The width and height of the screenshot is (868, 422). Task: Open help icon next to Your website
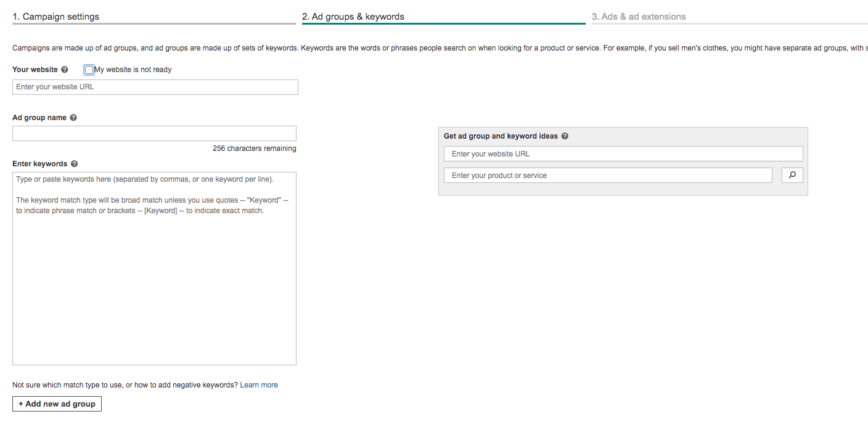(x=65, y=70)
